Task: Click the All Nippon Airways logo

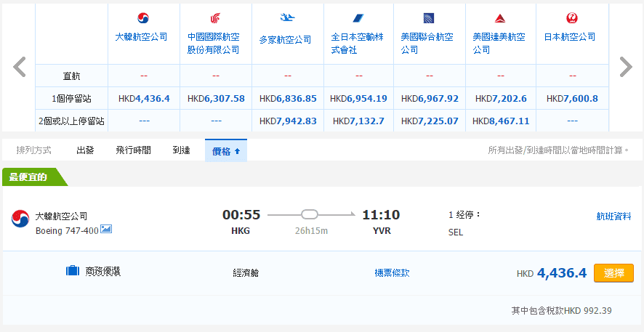Action: click(x=358, y=18)
